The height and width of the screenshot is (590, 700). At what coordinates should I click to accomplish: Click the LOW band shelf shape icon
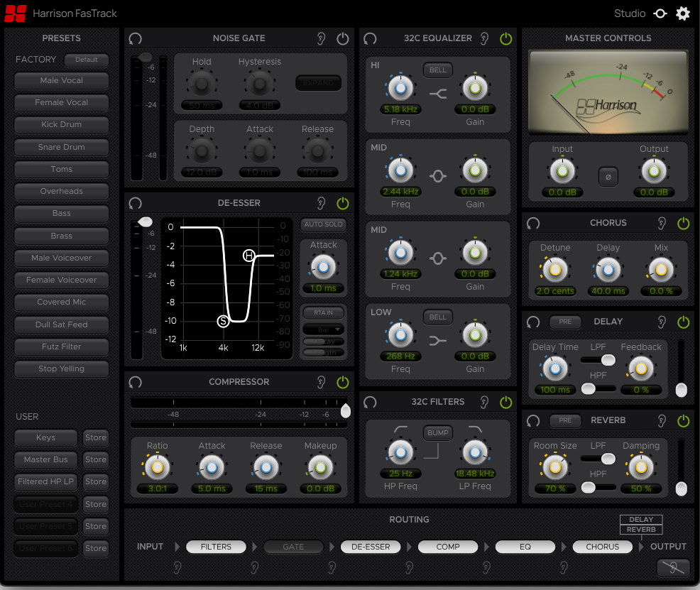[x=438, y=341]
